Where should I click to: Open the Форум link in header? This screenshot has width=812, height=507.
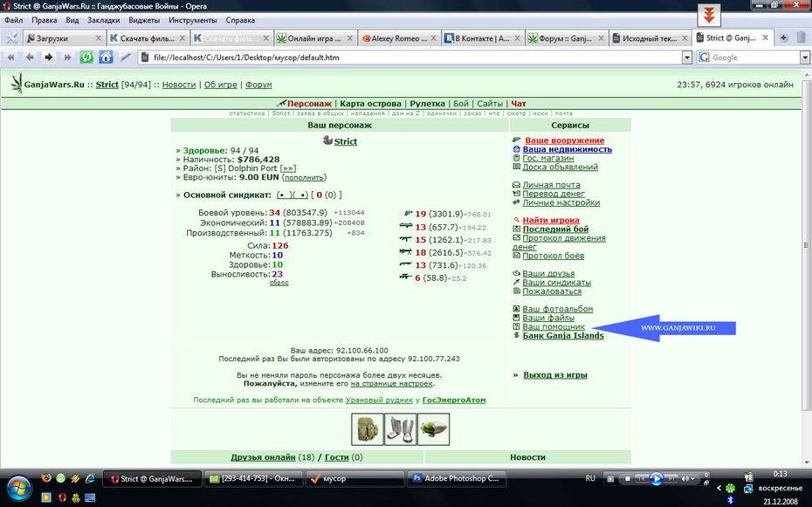[x=258, y=85]
